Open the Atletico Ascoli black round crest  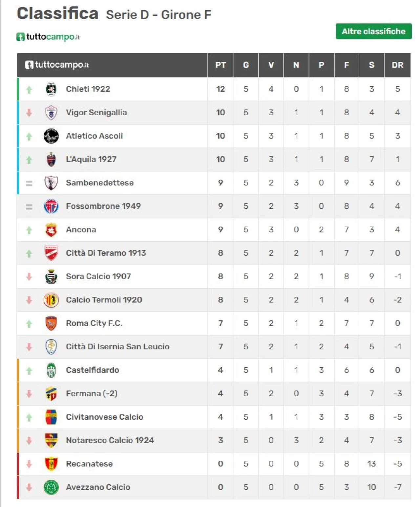coord(51,136)
